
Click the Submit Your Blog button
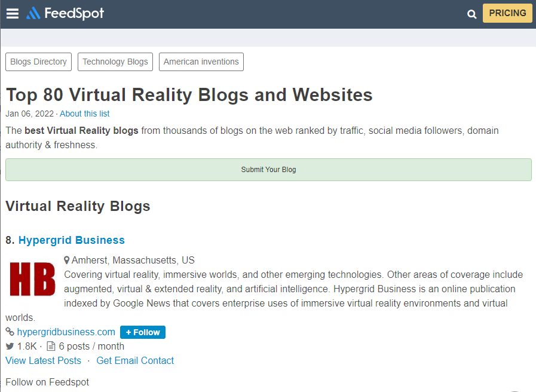click(x=268, y=170)
